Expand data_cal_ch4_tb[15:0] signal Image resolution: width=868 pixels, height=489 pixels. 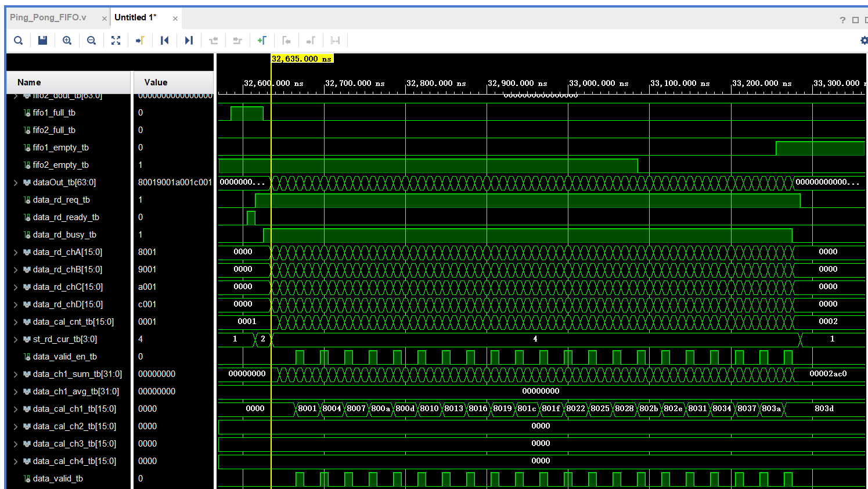(x=16, y=461)
